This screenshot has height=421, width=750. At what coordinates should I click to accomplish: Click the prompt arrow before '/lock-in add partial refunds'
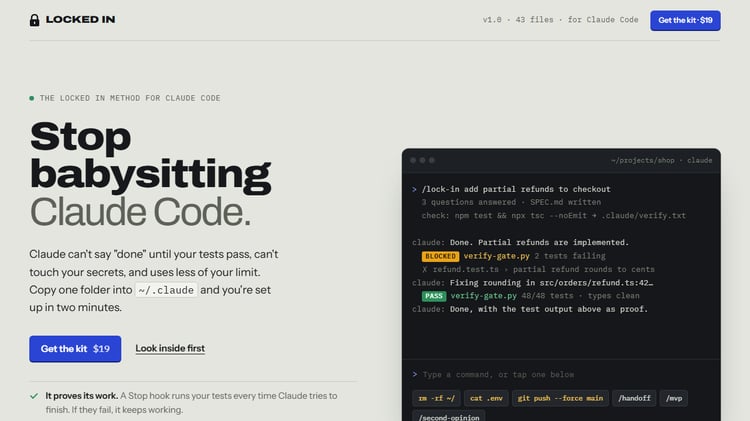point(414,189)
